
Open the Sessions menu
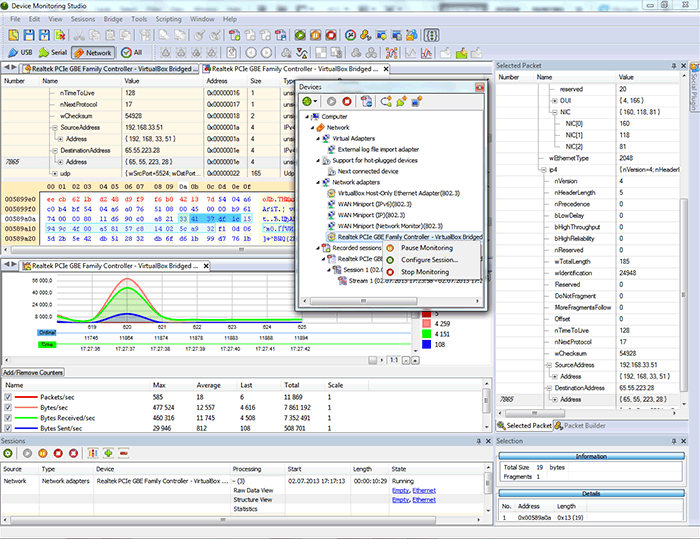pos(83,19)
